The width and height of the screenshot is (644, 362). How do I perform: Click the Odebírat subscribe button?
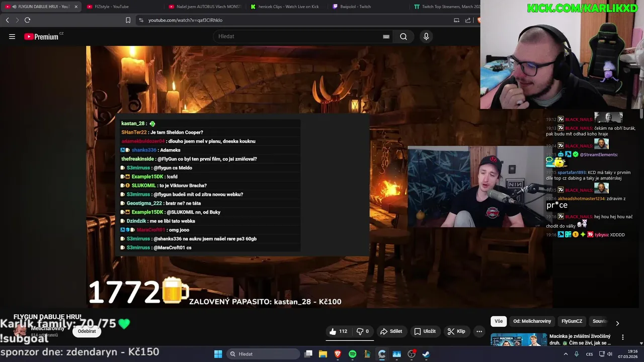tap(87, 331)
